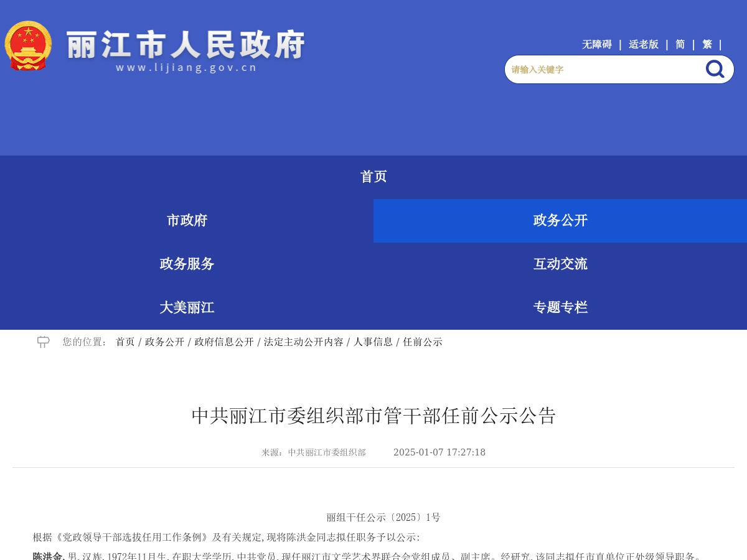
Task: Click the 人事信息 breadcrumb link
Action: pyautogui.click(x=373, y=342)
